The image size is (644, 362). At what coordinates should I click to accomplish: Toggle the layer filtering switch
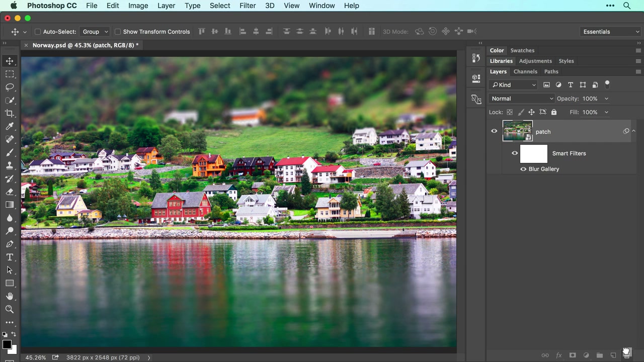[607, 84]
